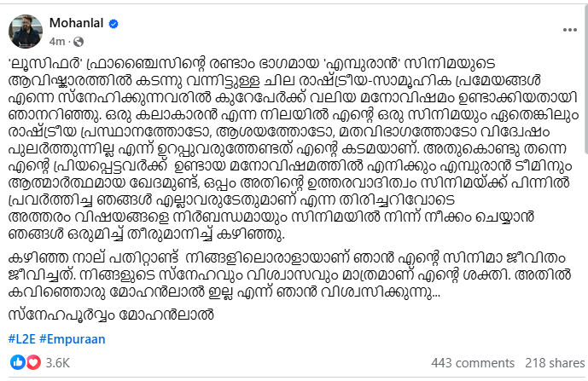Image resolution: width=588 pixels, height=381 pixels.
Task: Click the globe public audience icon
Action: pos(79,42)
